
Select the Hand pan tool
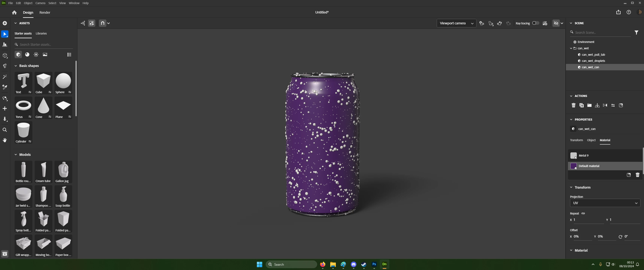coord(5,140)
